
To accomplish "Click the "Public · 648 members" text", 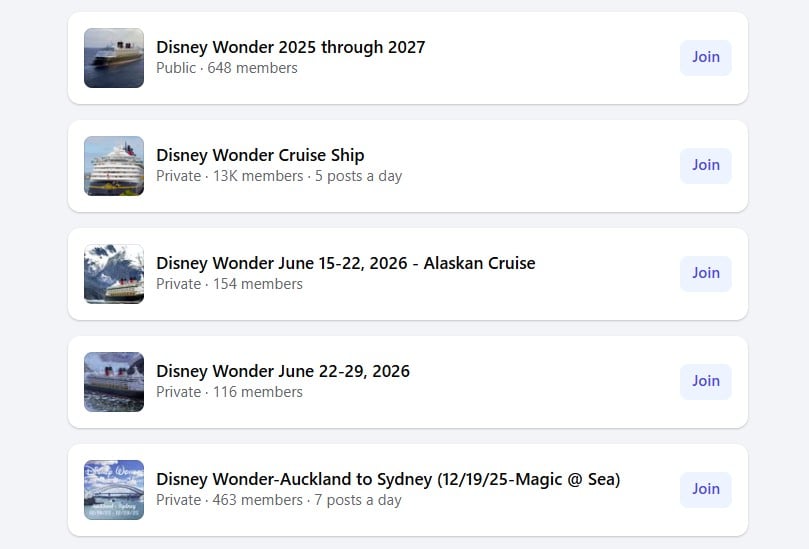I will [x=226, y=68].
